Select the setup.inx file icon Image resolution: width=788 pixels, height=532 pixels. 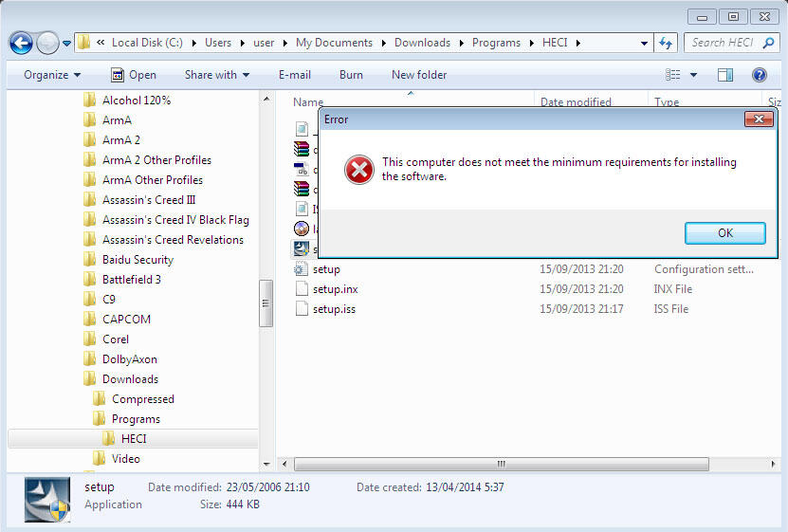302,289
